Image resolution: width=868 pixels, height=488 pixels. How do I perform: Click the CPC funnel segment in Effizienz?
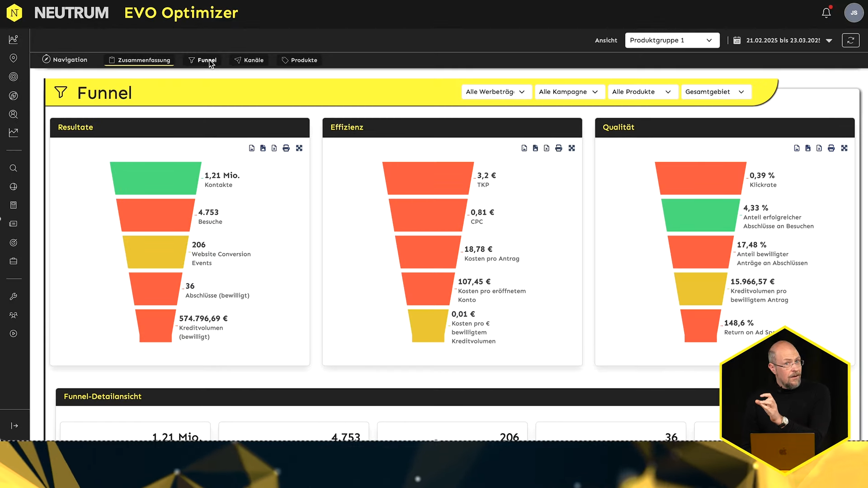click(428, 215)
